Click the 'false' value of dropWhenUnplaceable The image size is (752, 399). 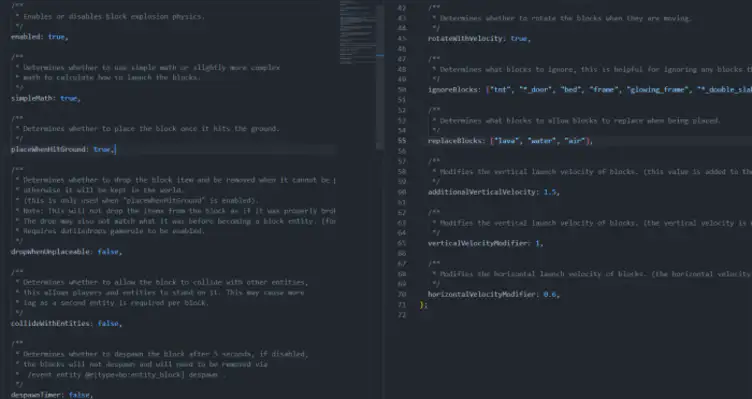coord(107,252)
